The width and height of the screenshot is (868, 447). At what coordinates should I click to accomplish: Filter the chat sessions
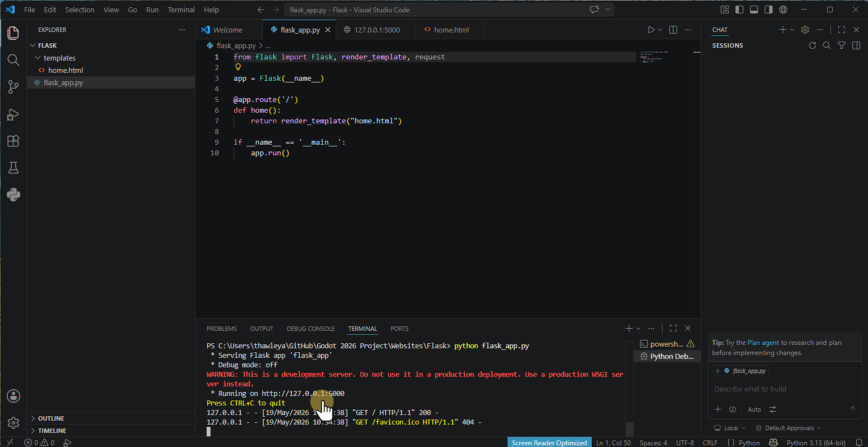842,45
